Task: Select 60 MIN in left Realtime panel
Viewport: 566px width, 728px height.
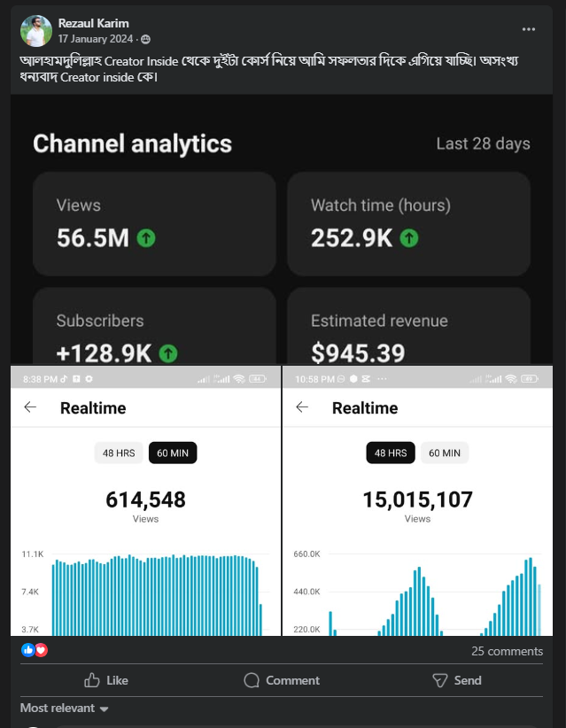Action: pos(173,453)
